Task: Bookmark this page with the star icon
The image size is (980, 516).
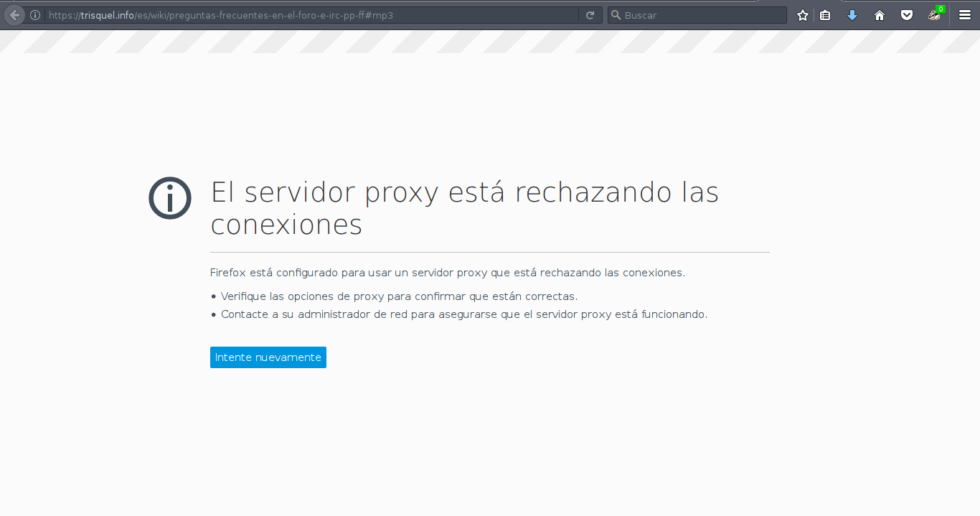Action: 803,15
